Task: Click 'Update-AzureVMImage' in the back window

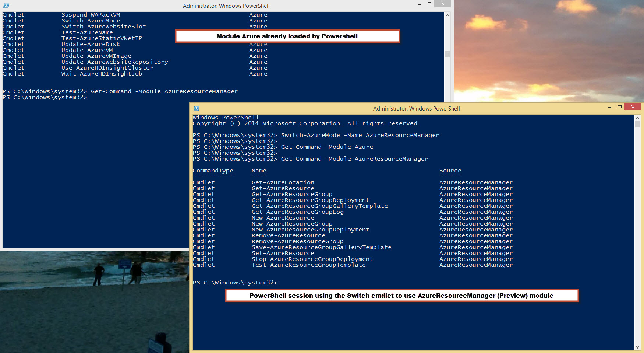Action: point(96,56)
